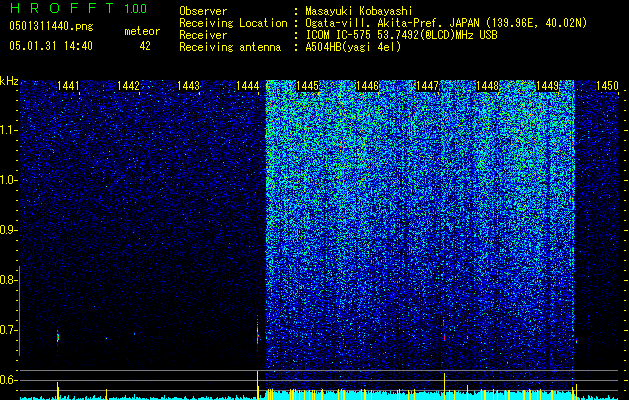
Task: Click the 1445 time marker
Action: [x=308, y=86]
